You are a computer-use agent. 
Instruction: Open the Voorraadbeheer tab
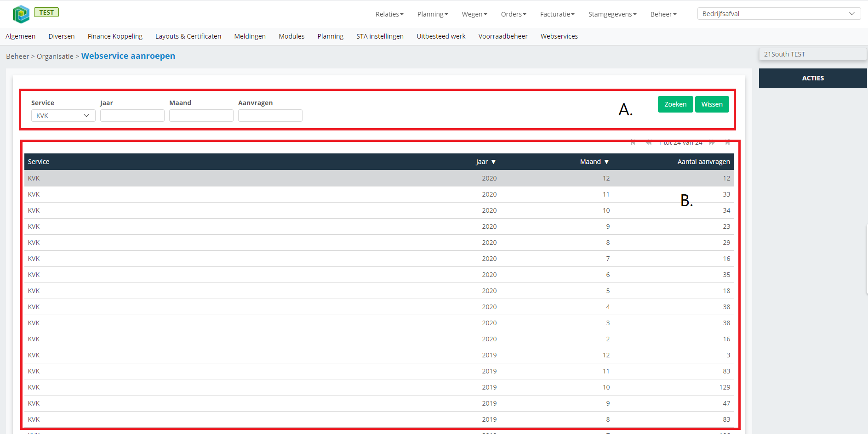503,36
